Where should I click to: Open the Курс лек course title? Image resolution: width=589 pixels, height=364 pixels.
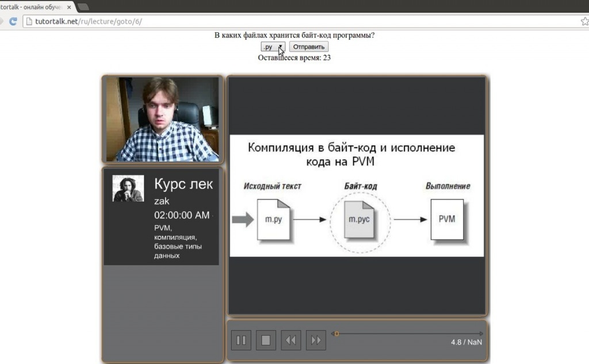click(183, 185)
